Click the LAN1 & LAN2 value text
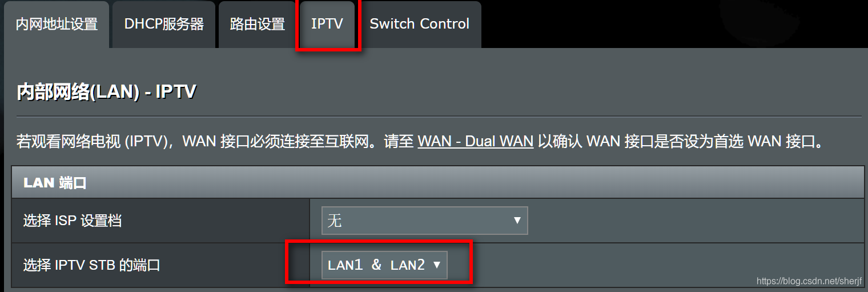The width and height of the screenshot is (868, 292). [376, 265]
